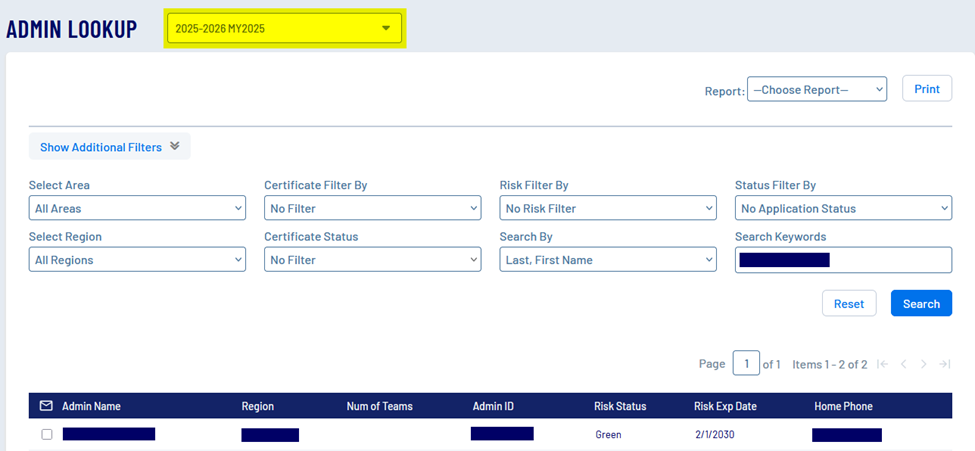Go to the next page arrow

(x=924, y=364)
